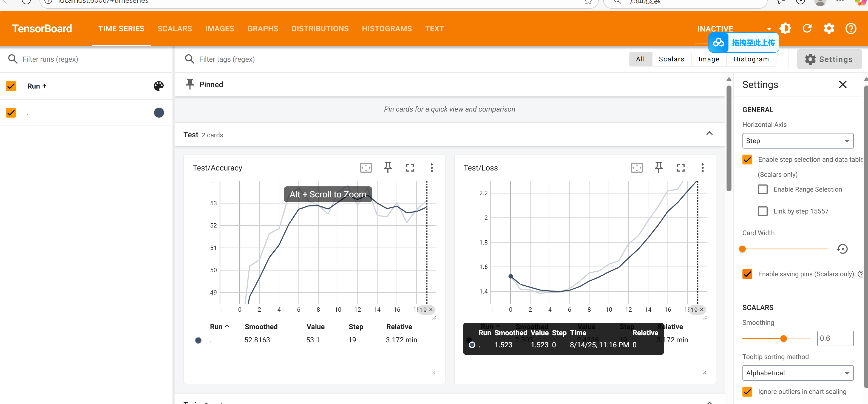The width and height of the screenshot is (868, 404).
Task: Sort Test/Accuracy table by Run
Action: tap(220, 326)
